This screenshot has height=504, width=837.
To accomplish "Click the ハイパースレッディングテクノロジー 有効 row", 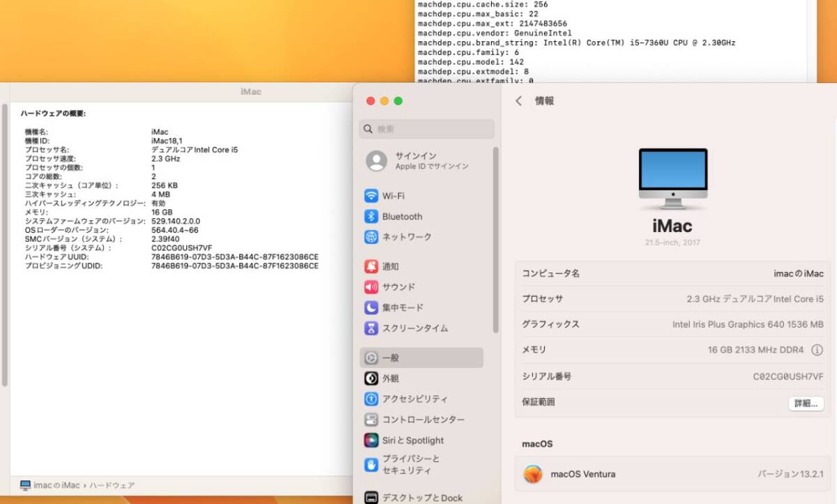I will click(x=96, y=203).
